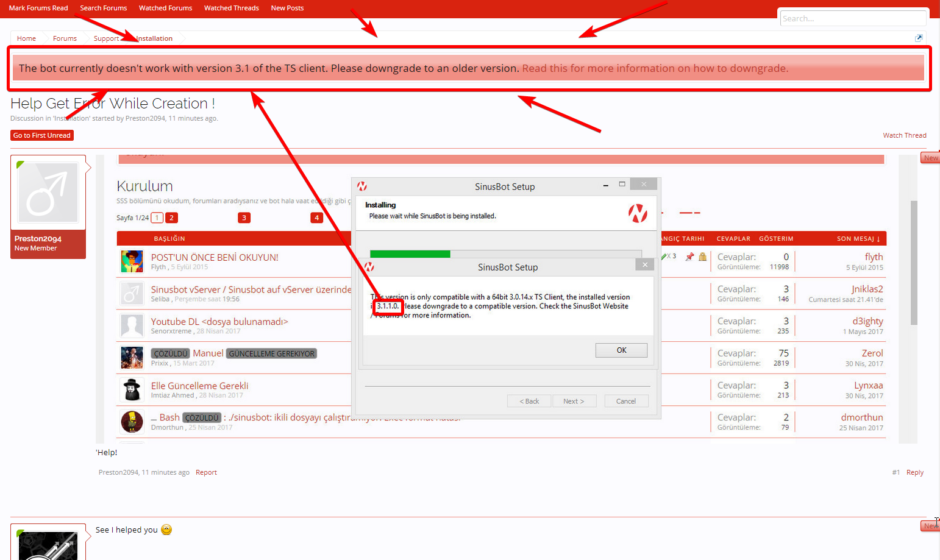
Task: Click SinusBot logo icon in installer header
Action: [x=638, y=213]
